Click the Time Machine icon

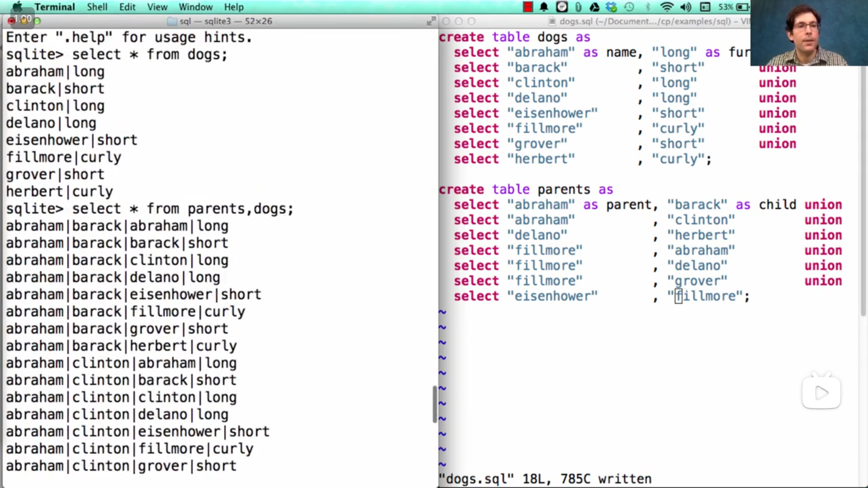tap(629, 7)
